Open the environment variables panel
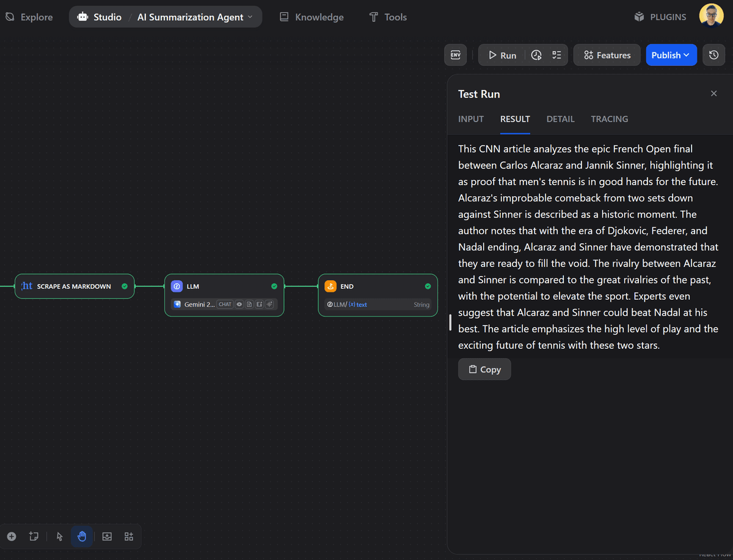The height and width of the screenshot is (560, 733). pyautogui.click(x=455, y=55)
